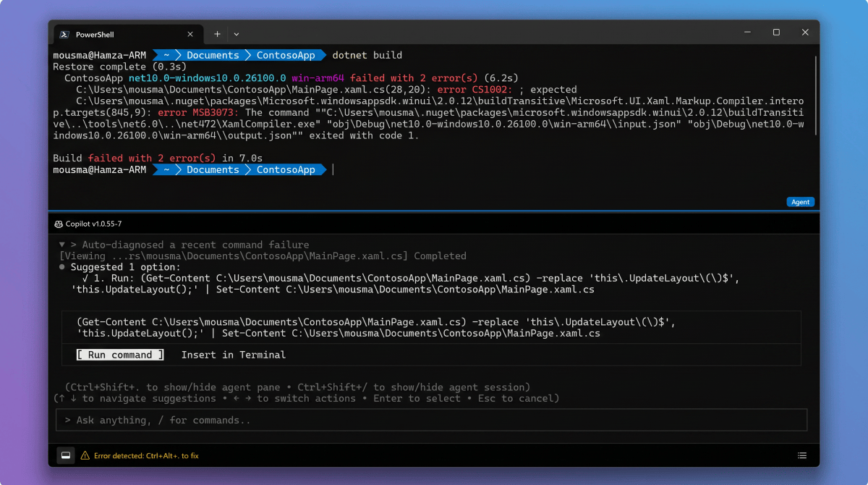
Task: Click the PowerShell icon on the tab
Action: [x=64, y=34]
